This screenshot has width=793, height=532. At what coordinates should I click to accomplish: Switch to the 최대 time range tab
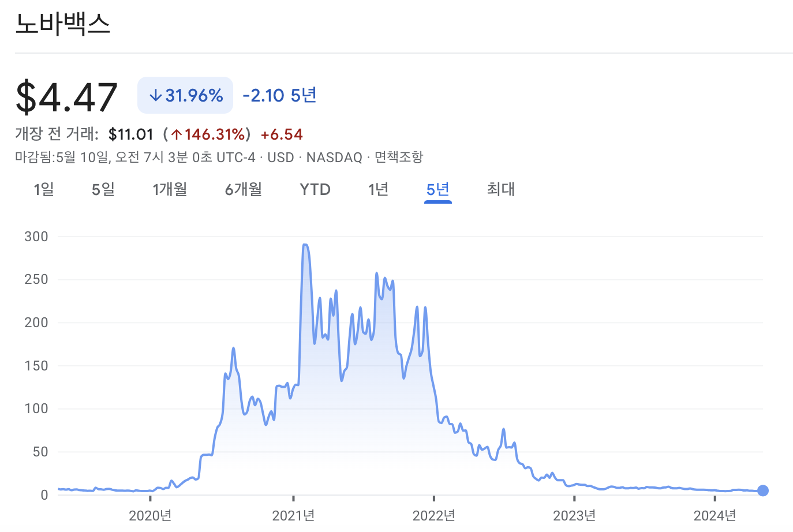pyautogui.click(x=500, y=189)
